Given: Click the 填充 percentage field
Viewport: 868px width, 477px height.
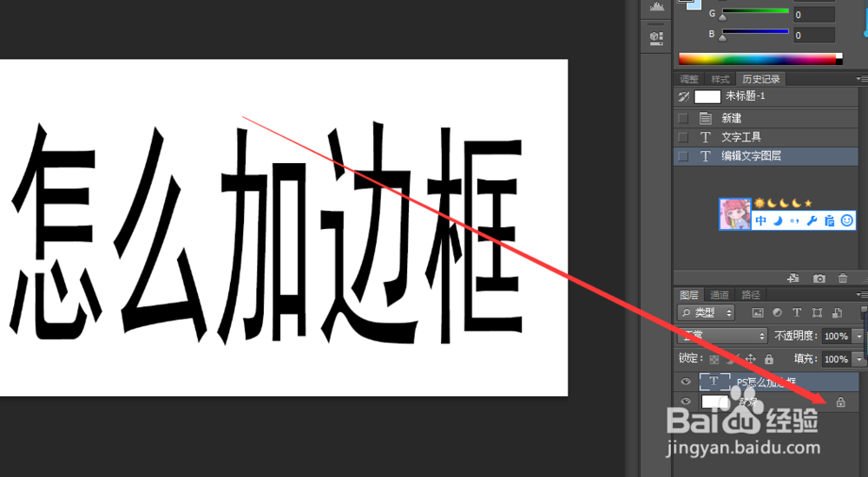Looking at the screenshot, I should click(x=837, y=359).
